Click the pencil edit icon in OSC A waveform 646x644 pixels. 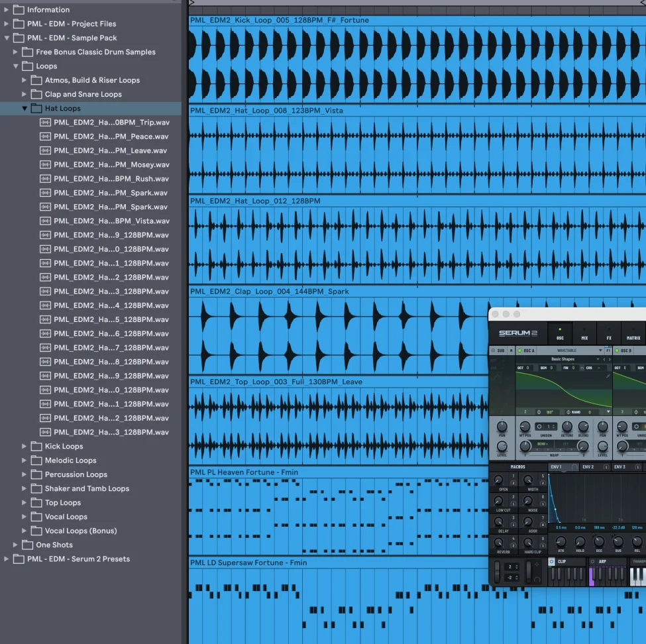[x=608, y=376]
